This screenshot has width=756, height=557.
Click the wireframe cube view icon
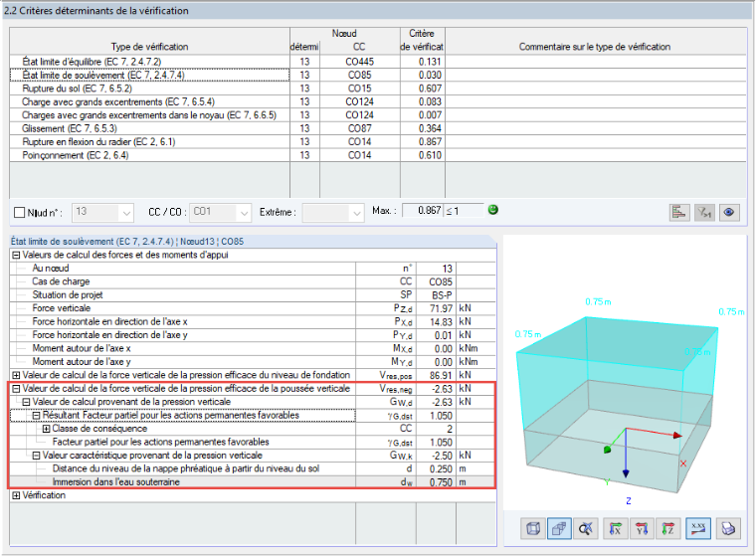(x=533, y=529)
